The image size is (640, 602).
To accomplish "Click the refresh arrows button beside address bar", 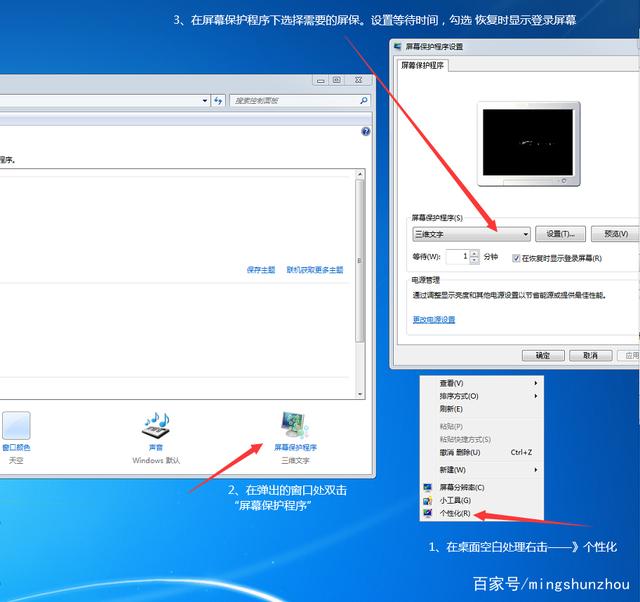I will pos(218,100).
